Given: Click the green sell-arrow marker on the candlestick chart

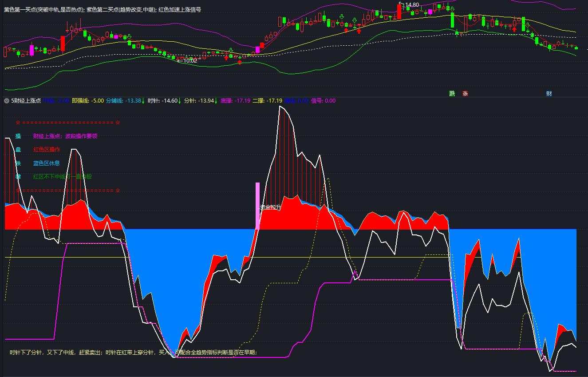Looking at the screenshot, I should point(342,16).
